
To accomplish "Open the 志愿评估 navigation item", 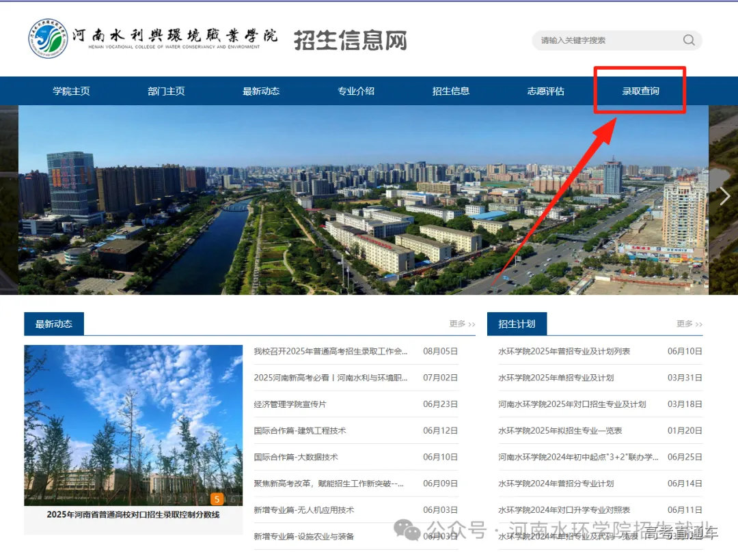I will click(x=545, y=91).
